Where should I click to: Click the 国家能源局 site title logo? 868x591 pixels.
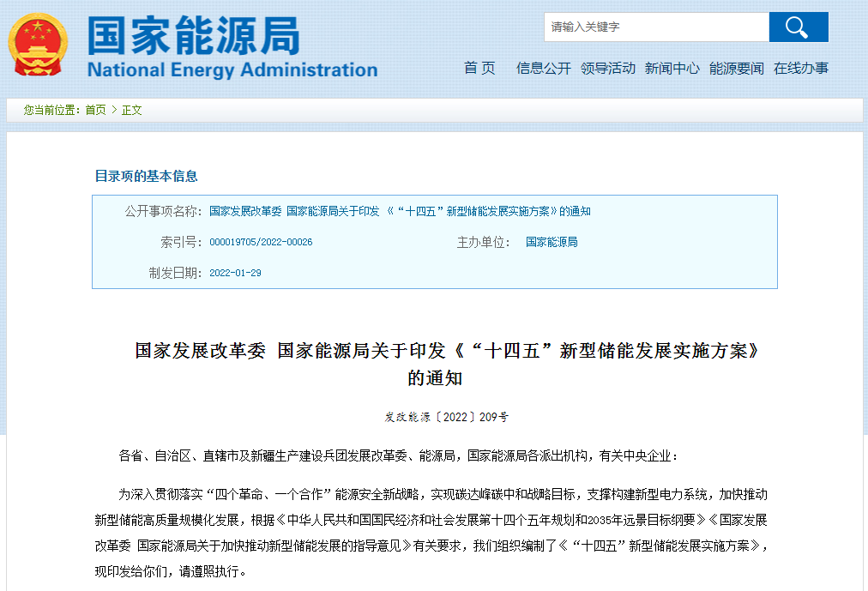tap(232, 47)
